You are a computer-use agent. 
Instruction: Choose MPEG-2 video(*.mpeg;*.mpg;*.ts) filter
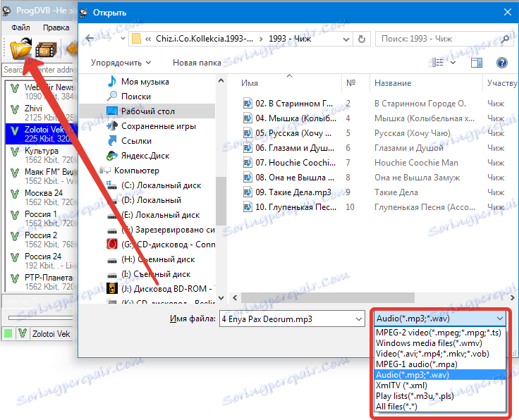[x=439, y=333]
